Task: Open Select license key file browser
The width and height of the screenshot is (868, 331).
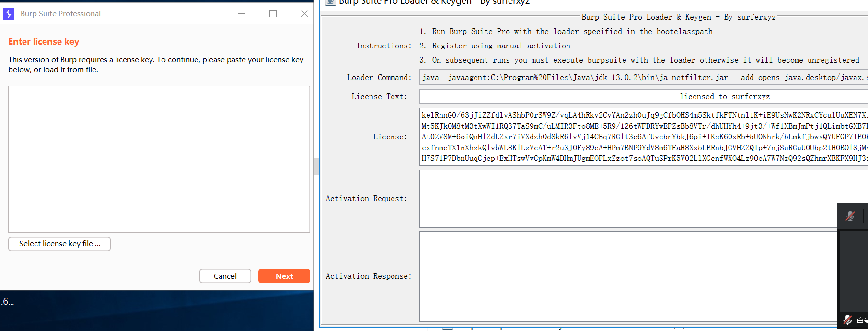Action: click(59, 244)
